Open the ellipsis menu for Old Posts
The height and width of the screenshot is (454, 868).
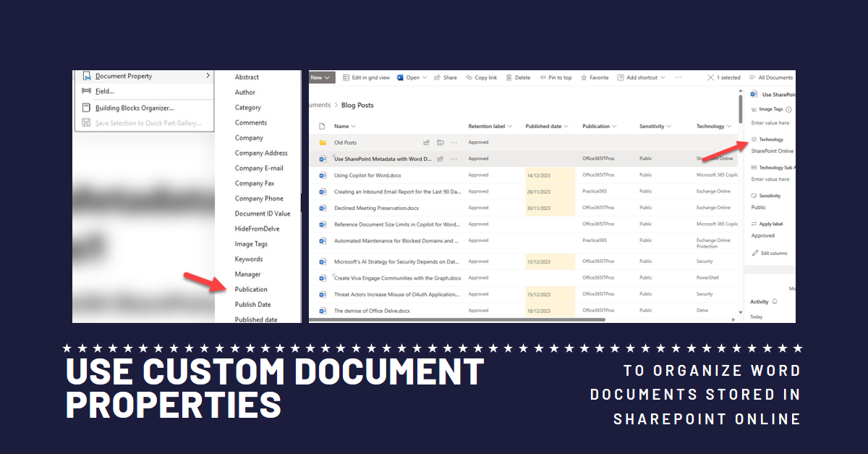click(454, 143)
